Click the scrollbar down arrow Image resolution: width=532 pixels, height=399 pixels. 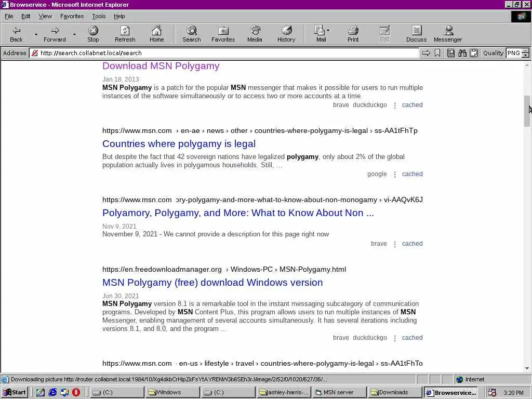click(527, 368)
